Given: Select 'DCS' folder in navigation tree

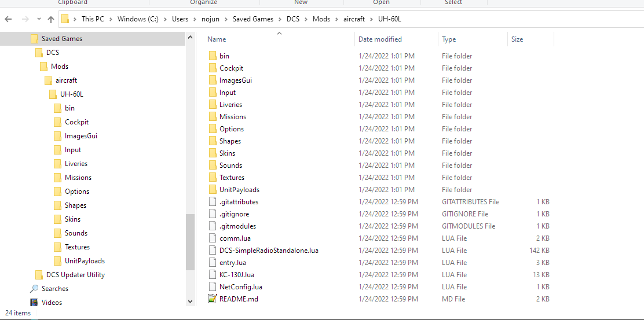Looking at the screenshot, I should [53, 53].
